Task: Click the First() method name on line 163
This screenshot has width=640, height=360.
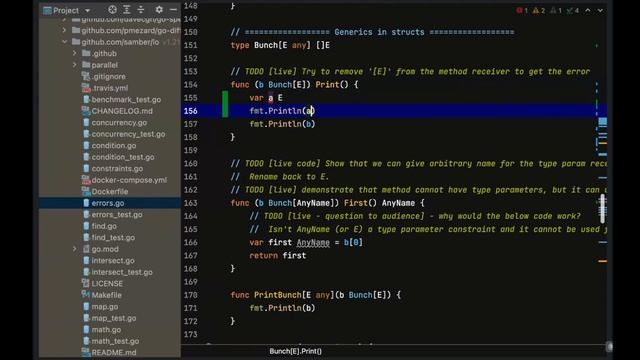Action: tap(356, 203)
